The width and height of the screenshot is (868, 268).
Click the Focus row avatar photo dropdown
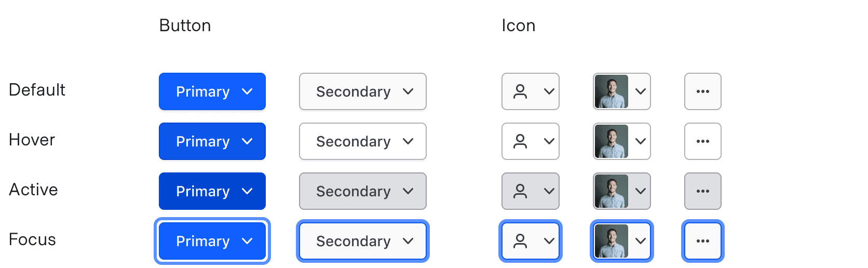point(621,241)
